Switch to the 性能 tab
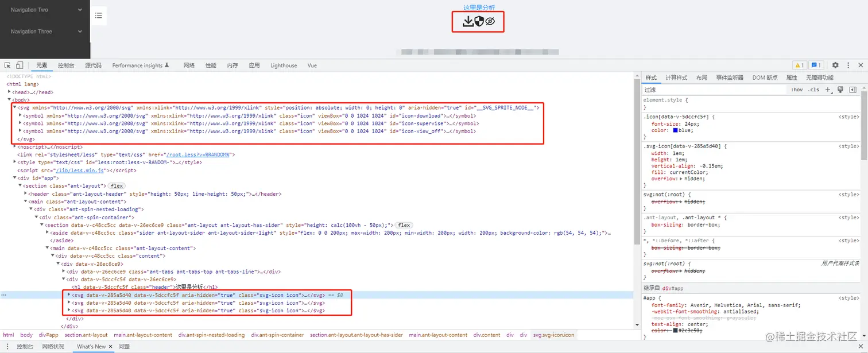The height and width of the screenshot is (353, 868). [211, 65]
